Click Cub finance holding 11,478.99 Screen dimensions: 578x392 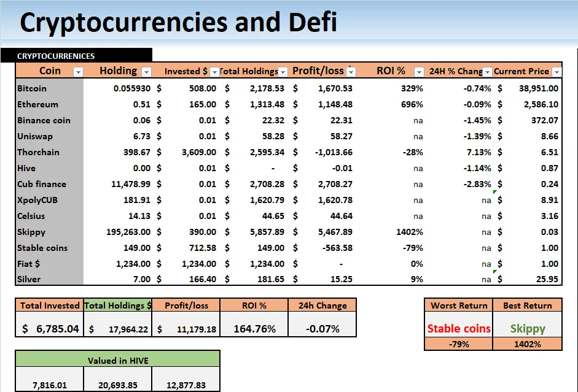click(131, 184)
